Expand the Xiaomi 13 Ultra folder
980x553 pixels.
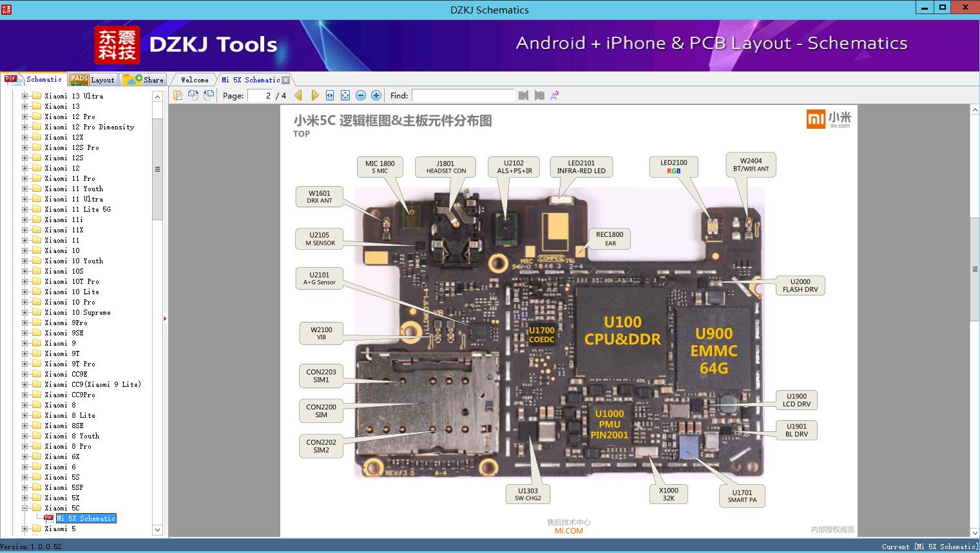tap(25, 96)
